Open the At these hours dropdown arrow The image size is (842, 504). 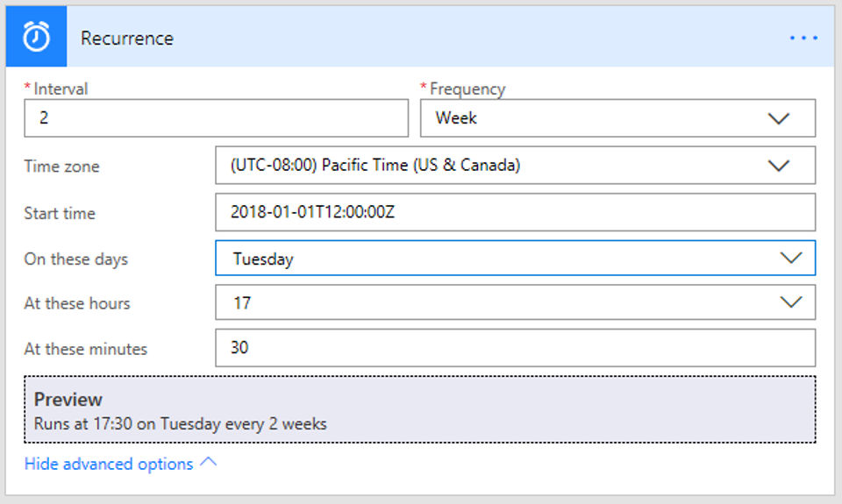(790, 302)
